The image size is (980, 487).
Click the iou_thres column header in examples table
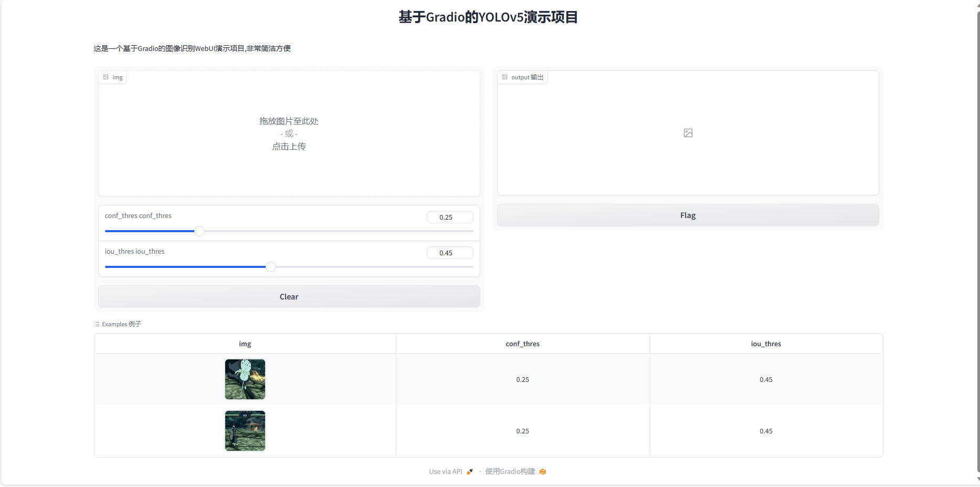coord(766,344)
